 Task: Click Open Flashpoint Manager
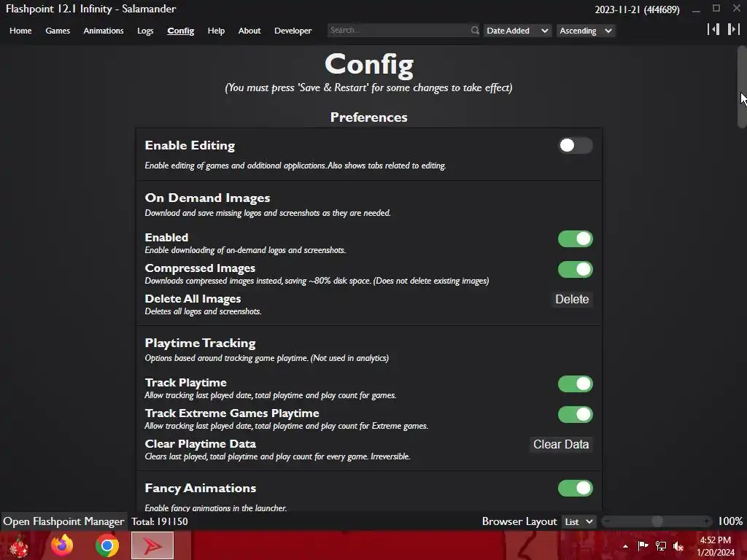click(64, 521)
